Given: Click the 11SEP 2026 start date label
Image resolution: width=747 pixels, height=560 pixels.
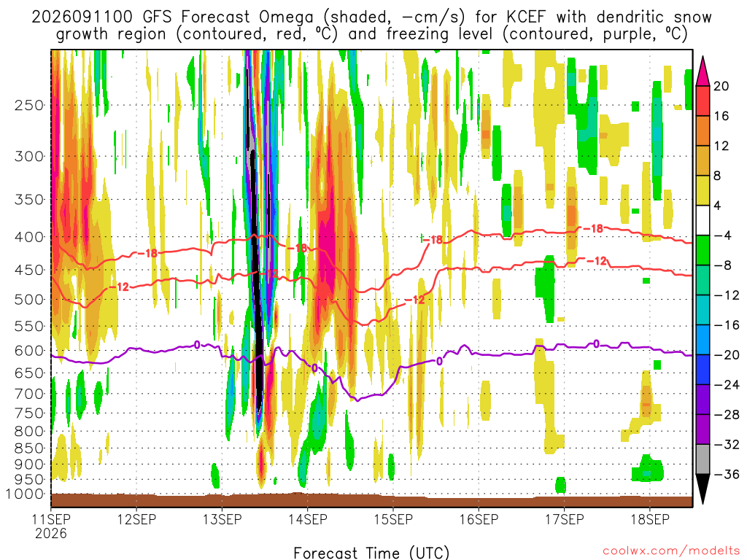Looking at the screenshot, I should click(x=51, y=526).
